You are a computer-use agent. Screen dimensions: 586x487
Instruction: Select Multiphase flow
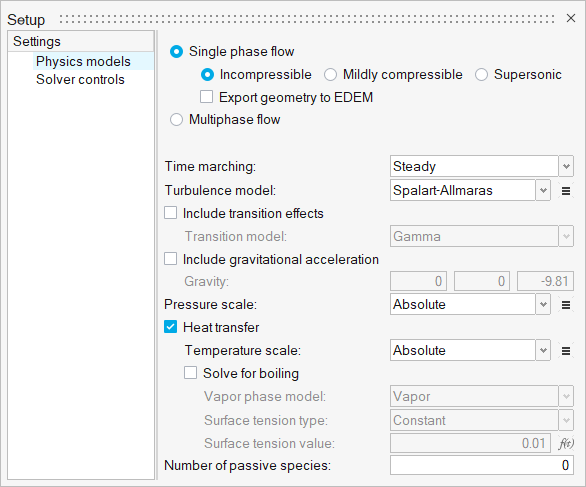(x=176, y=120)
